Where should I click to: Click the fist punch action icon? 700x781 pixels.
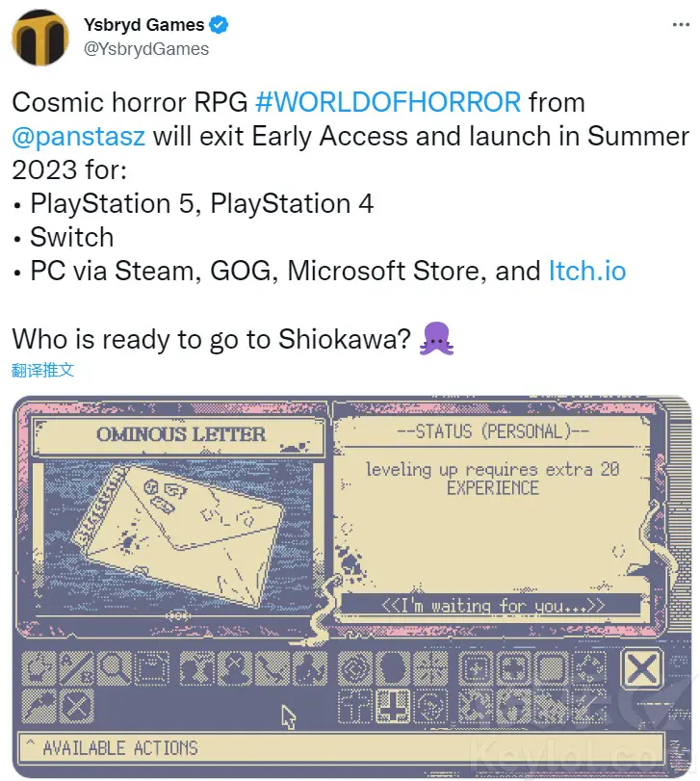click(39, 668)
